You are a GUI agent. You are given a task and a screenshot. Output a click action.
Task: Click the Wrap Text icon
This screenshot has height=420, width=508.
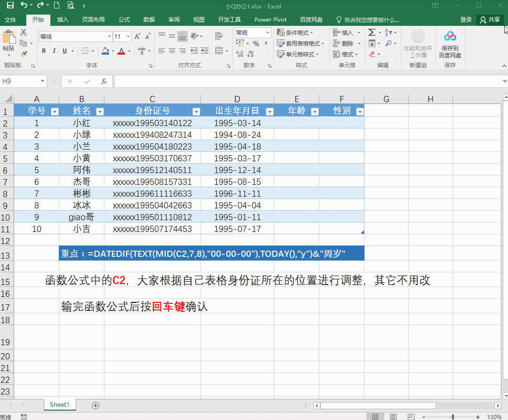point(218,37)
